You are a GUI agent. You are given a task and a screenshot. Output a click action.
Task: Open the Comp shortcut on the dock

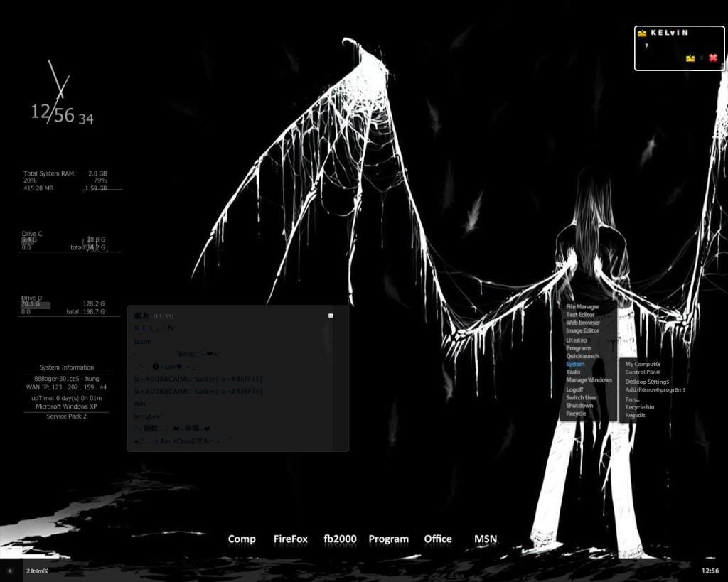[242, 539]
